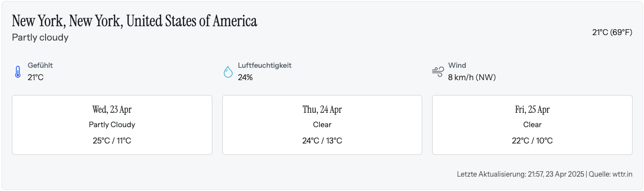Image resolution: width=644 pixels, height=191 pixels.
Task: Click the wind gust icon
Action: coord(438,72)
